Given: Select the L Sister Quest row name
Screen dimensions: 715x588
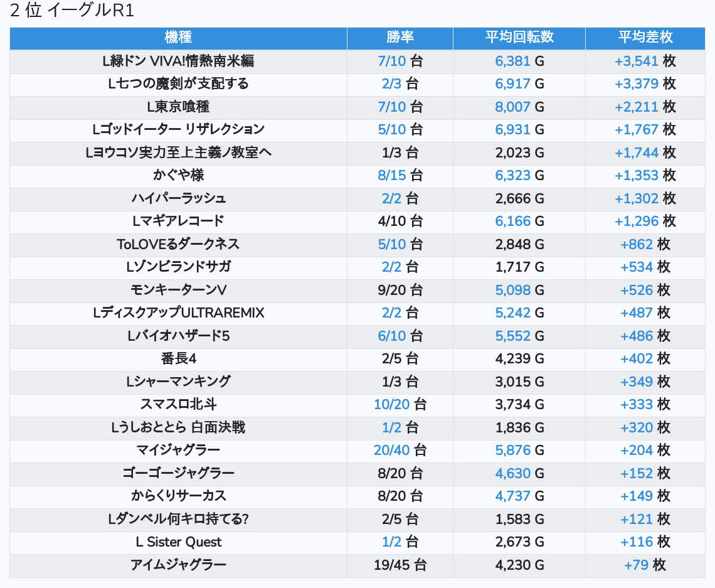Looking at the screenshot, I should [x=178, y=542].
